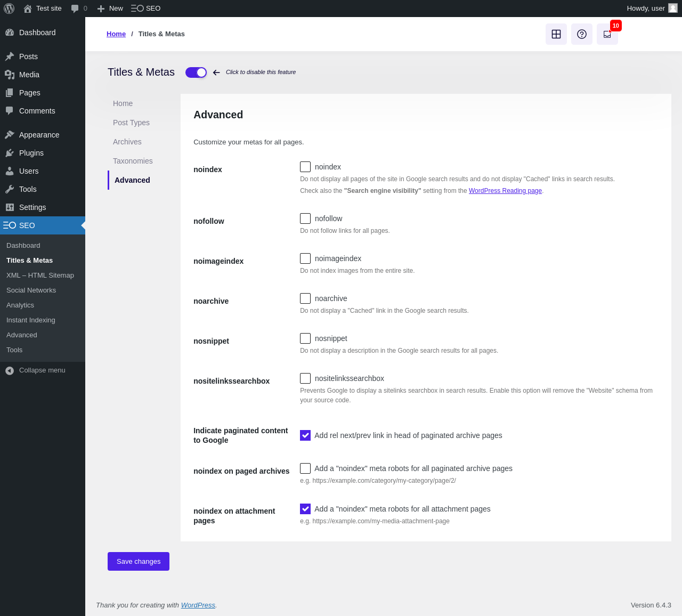Click the Pages icon in sidebar
Image resolution: width=682 pixels, height=616 pixels.
tap(10, 93)
